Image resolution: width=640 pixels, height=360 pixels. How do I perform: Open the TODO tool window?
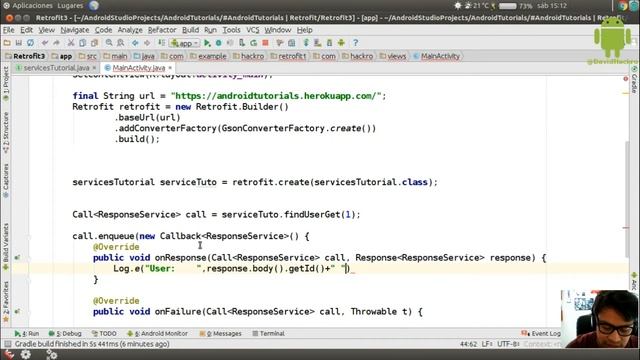(x=104, y=333)
